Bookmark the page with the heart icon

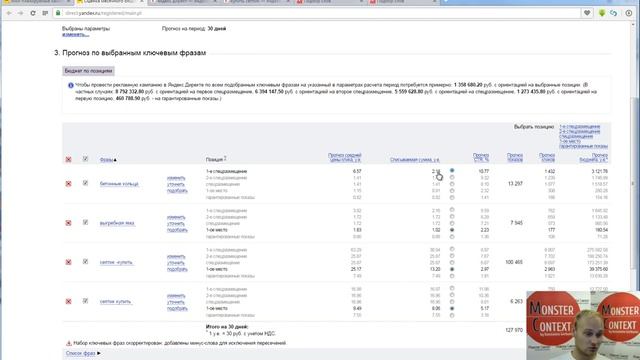pos(587,13)
